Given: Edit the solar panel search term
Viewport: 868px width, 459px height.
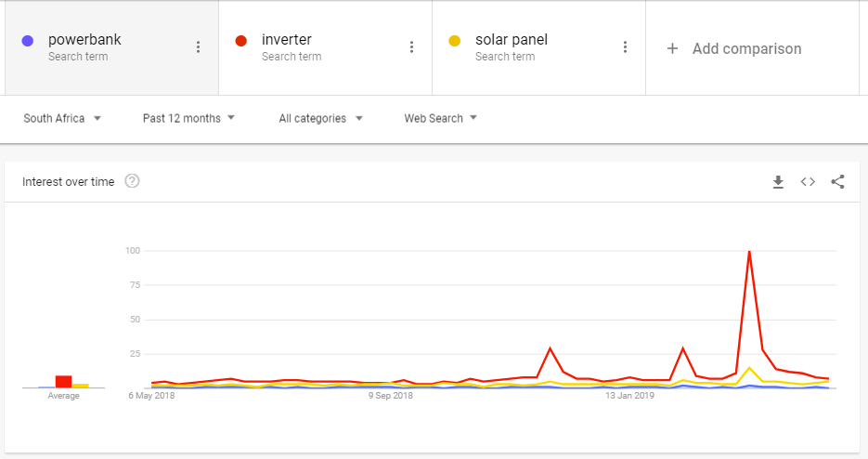Looking at the screenshot, I should click(511, 40).
